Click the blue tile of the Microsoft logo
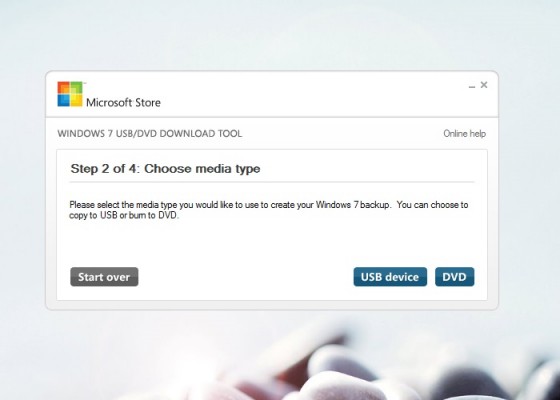Screen dimensions: 560x400 click(x=64, y=100)
